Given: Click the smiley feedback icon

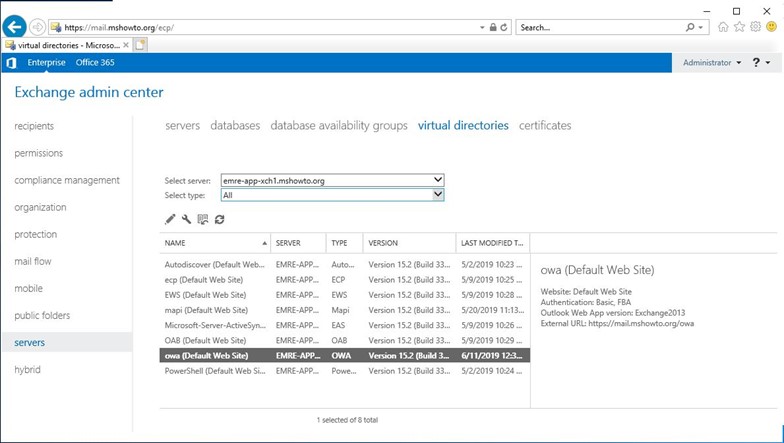Looking at the screenshot, I should (772, 26).
